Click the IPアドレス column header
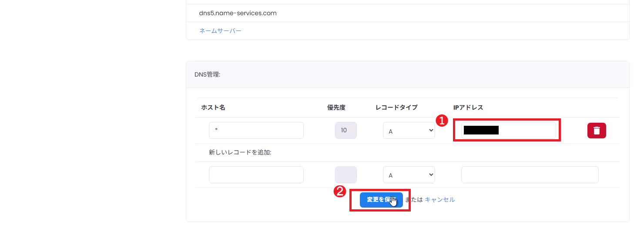This screenshot has height=235, width=644. [468, 107]
